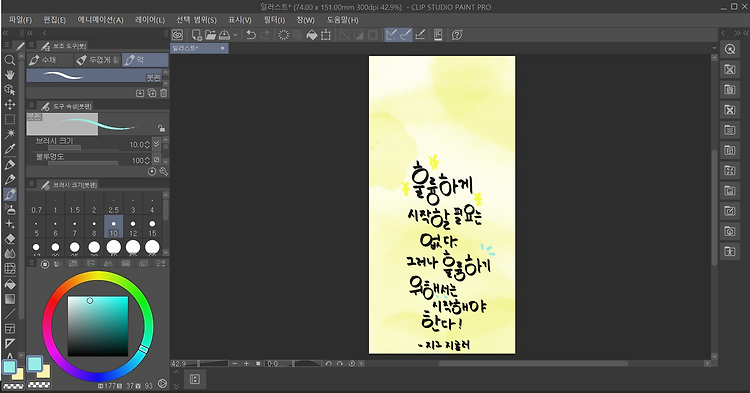Select the Pen tool in toolbar

[10, 165]
